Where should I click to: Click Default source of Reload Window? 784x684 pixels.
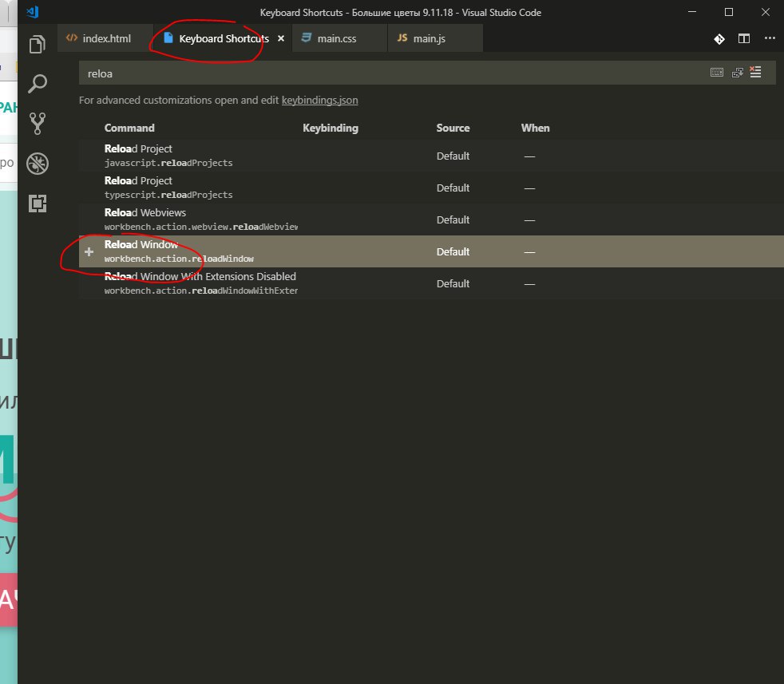[x=453, y=252]
